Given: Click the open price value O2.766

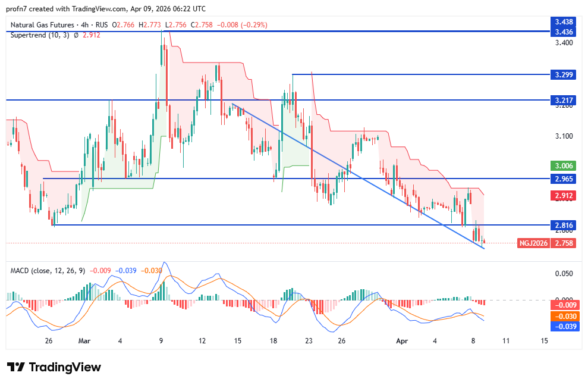Looking at the screenshot, I should (x=123, y=25).
